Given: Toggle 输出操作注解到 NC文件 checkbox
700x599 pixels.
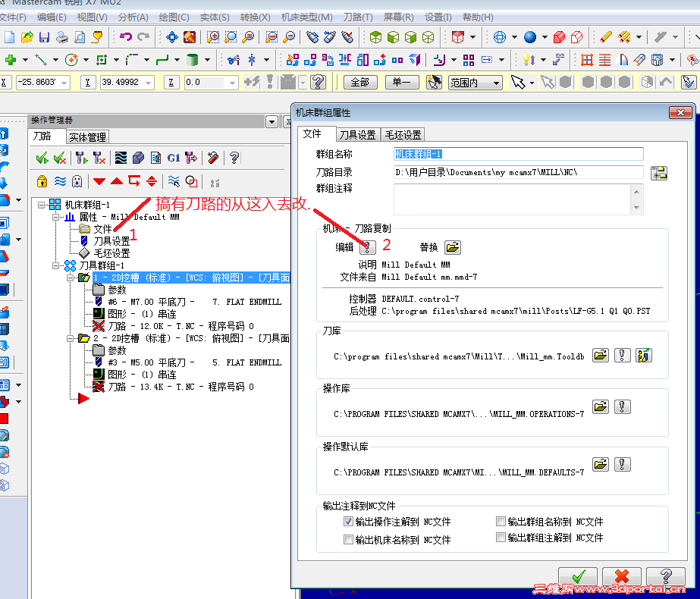Looking at the screenshot, I should click(x=348, y=522).
